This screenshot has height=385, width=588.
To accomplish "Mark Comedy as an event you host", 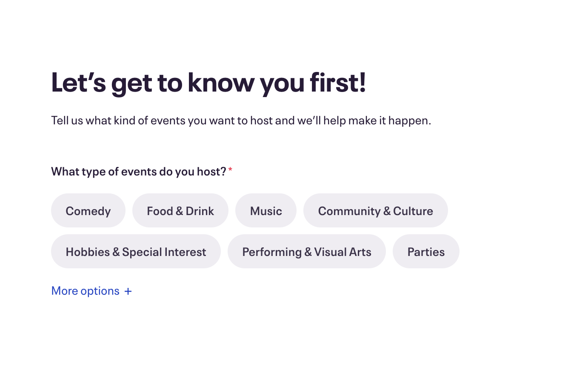I will pos(88,211).
